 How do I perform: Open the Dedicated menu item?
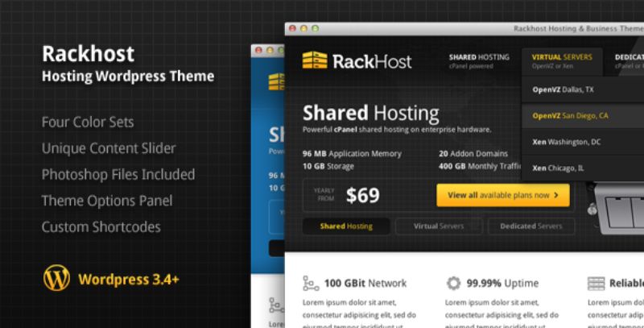(x=630, y=60)
